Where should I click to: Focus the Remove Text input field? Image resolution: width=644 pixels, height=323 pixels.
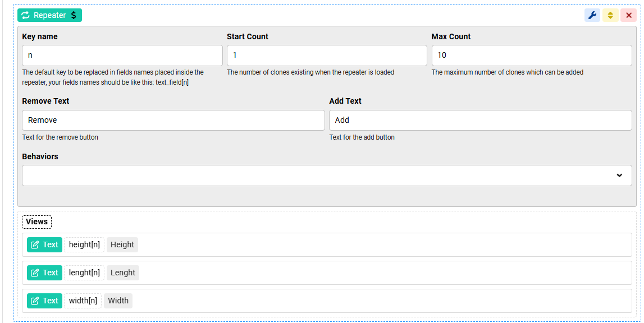(173, 120)
